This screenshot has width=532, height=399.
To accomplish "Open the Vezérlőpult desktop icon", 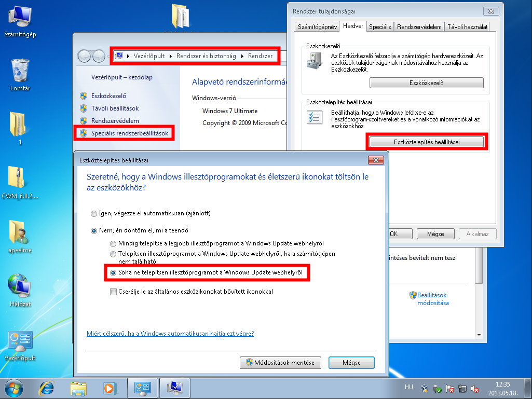I will tap(20, 345).
